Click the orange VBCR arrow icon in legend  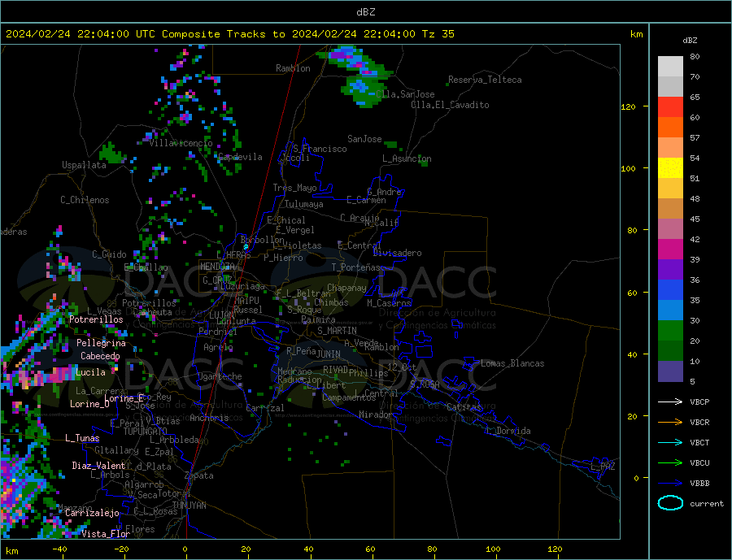[670, 423]
